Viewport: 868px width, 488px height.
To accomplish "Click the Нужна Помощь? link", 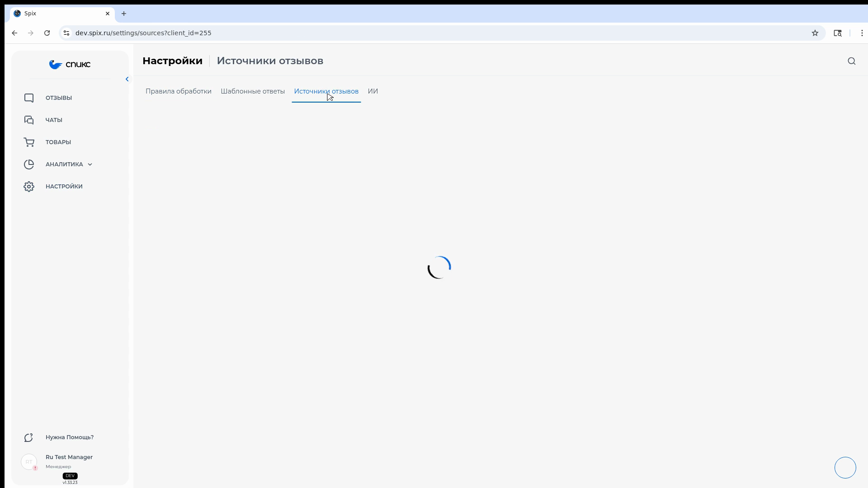I will tap(70, 437).
